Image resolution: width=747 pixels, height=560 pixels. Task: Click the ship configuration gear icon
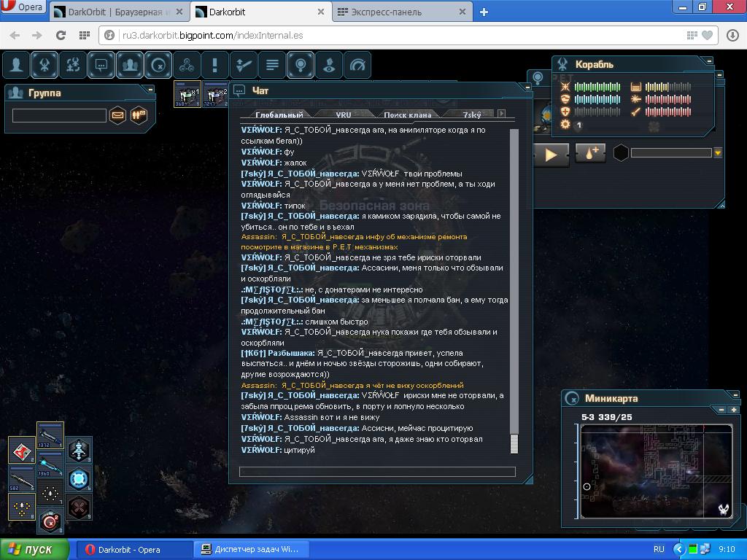point(565,124)
